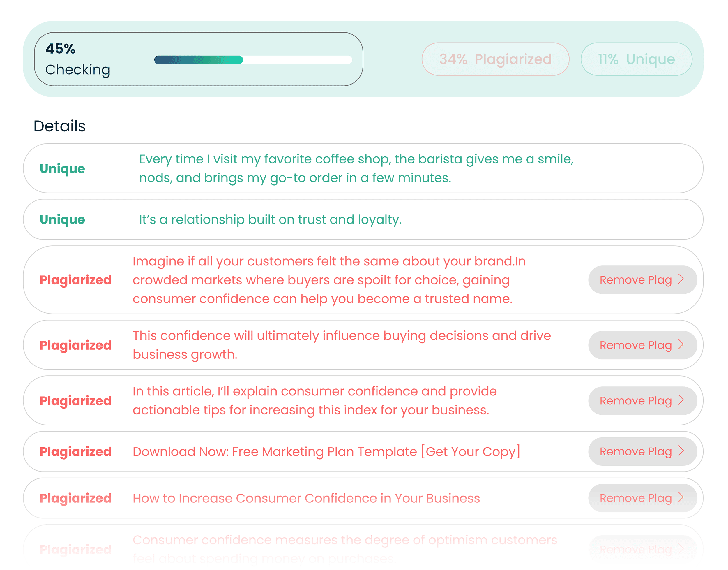Select the red Plagiarized label on the article sentence
Screen dimensions: 728x570
point(75,401)
